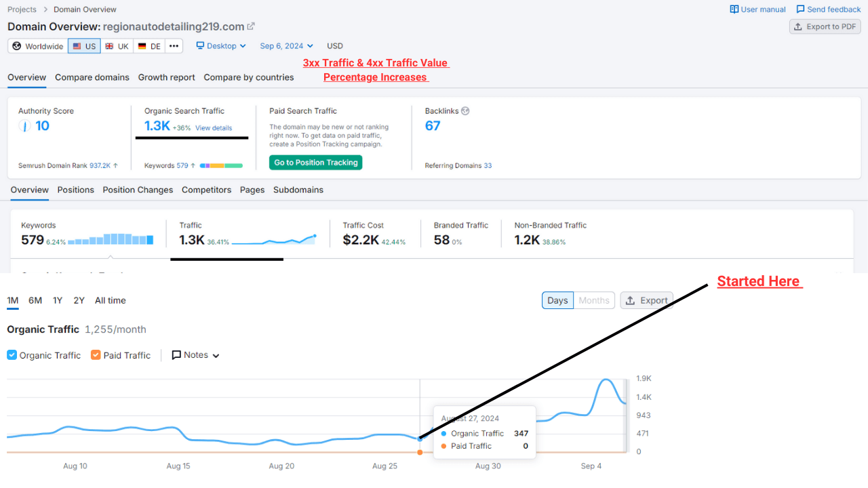Open View details for Organic Search Traffic

tap(213, 127)
